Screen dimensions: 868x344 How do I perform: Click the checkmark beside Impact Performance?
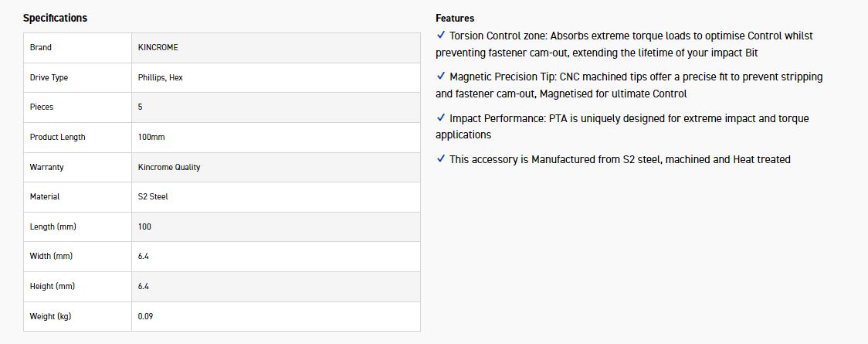(441, 118)
